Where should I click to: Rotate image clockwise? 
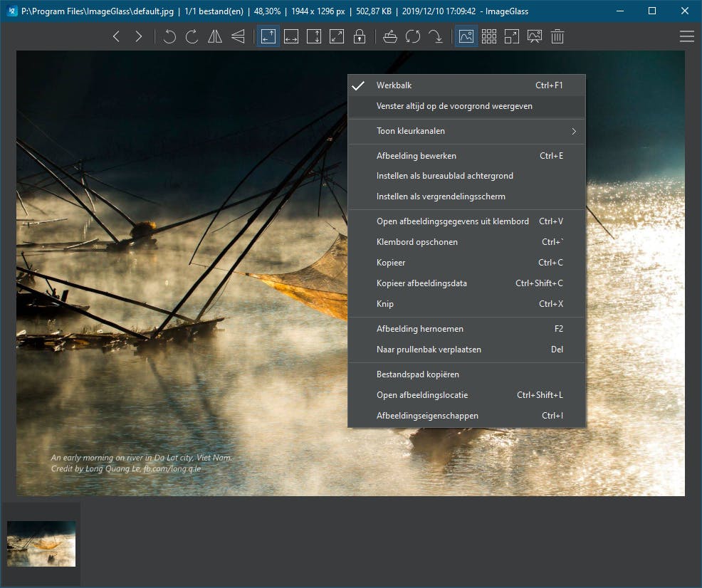192,36
